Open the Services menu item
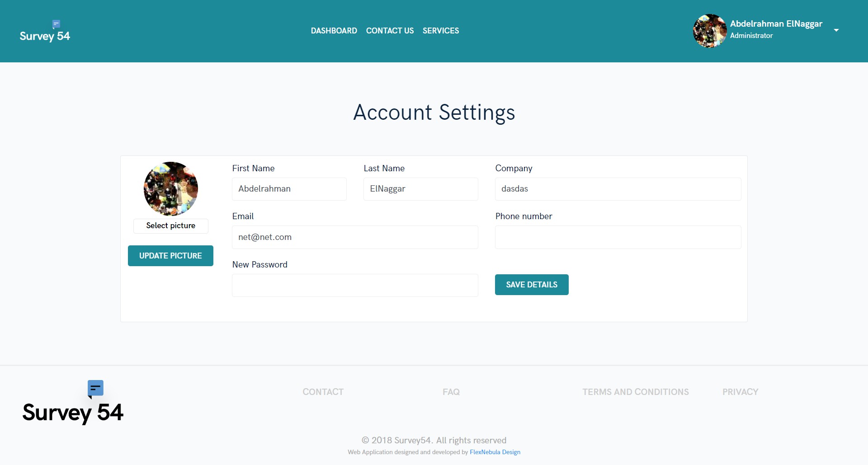The height and width of the screenshot is (465, 868). tap(440, 31)
